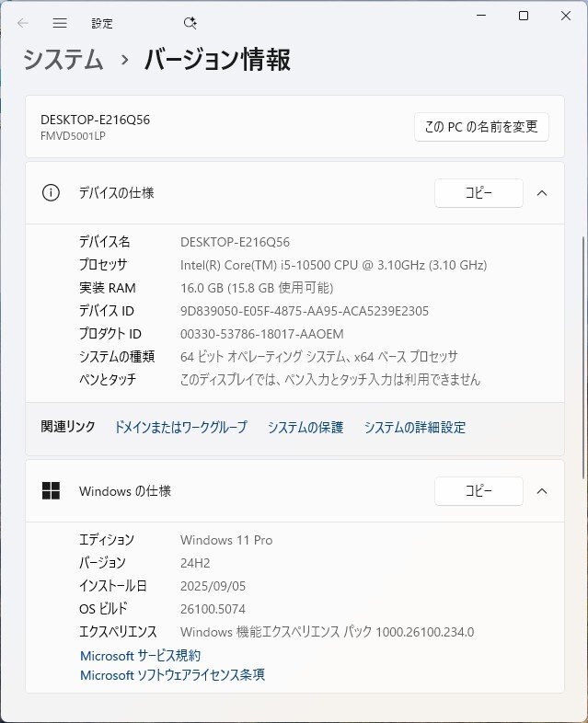The height and width of the screenshot is (723, 588).
Task: Open the システムの詳細設定 link
Action: 414,427
